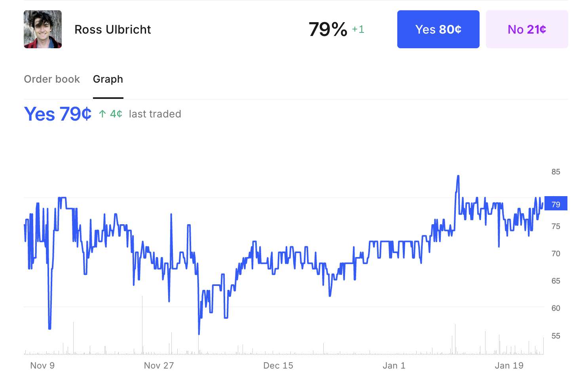The width and height of the screenshot is (588, 382).
Task: Select the Graph tab
Action: click(108, 79)
